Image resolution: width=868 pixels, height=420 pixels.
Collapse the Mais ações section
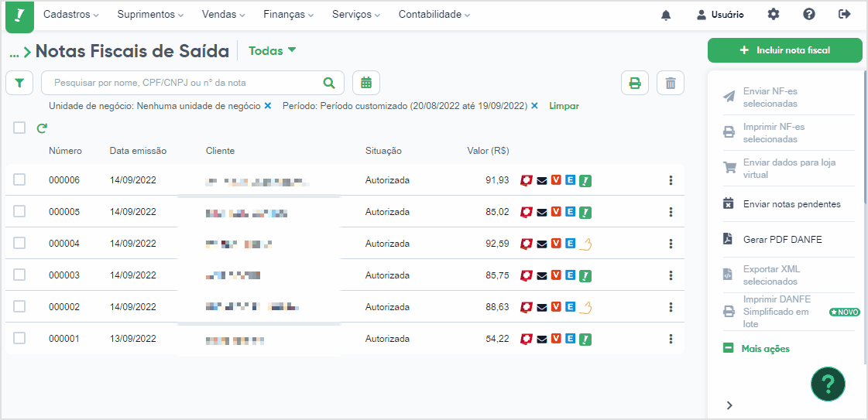pos(756,349)
